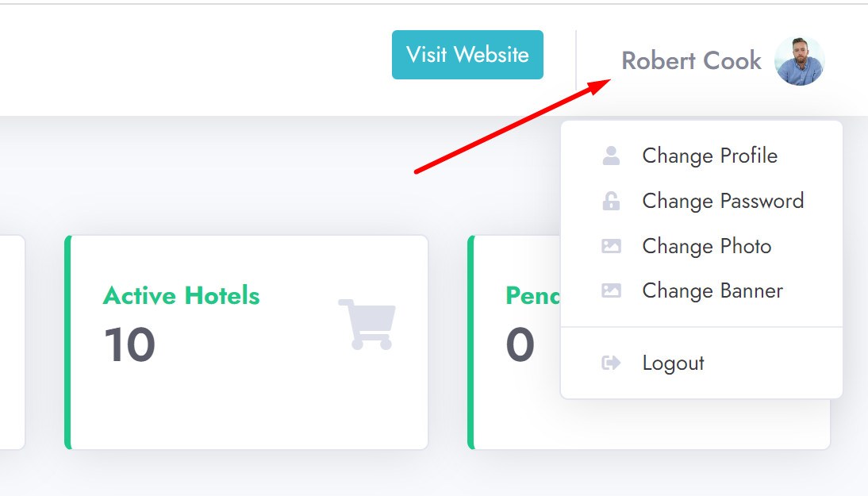Click the green left edge of Active Hotels card
The height and width of the screenshot is (496, 868).
click(68, 342)
